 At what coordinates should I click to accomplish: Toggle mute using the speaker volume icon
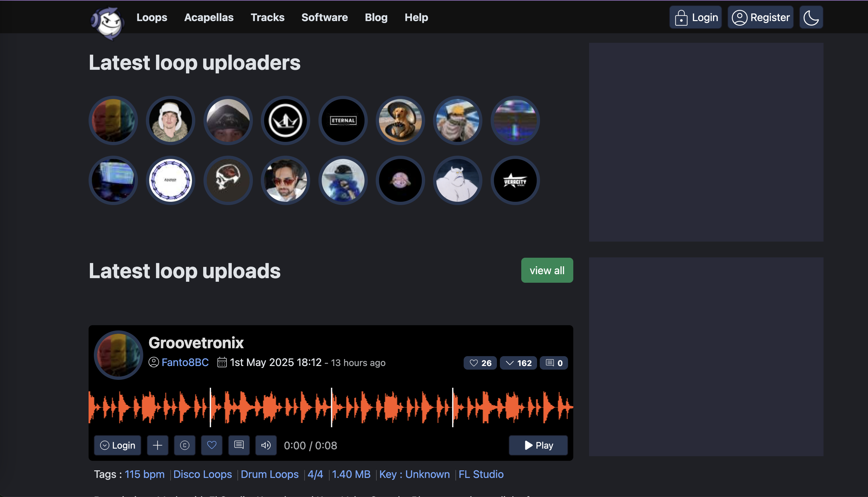tap(266, 445)
